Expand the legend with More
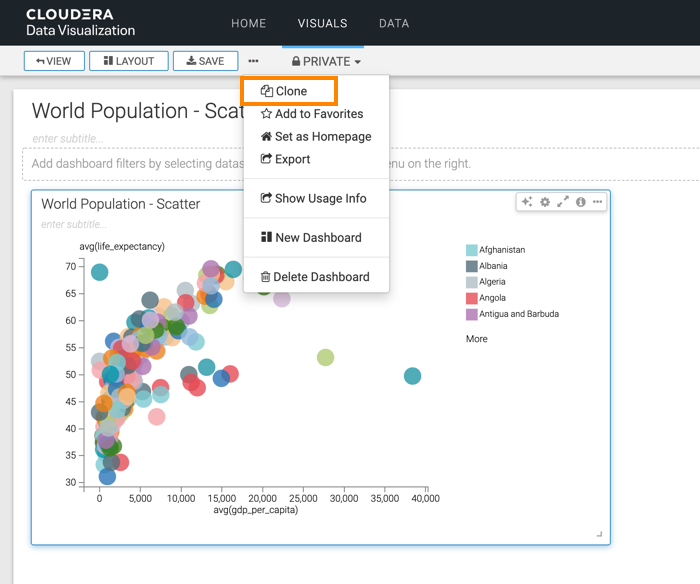This screenshot has height=584, width=700. pos(477,339)
